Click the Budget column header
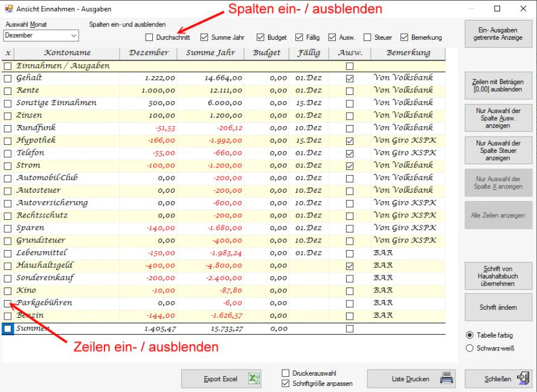The image size is (537, 392). coord(266,53)
